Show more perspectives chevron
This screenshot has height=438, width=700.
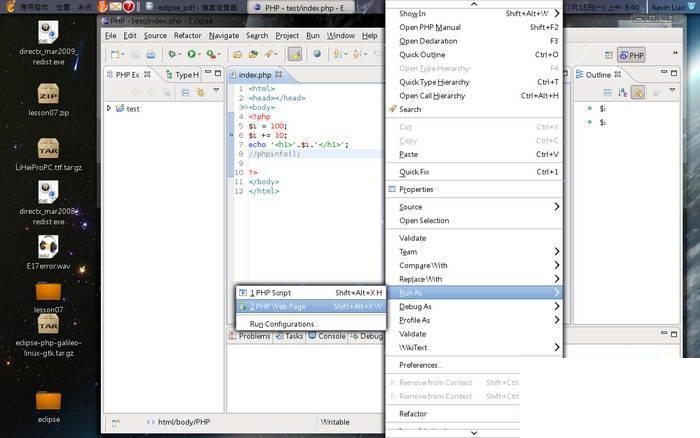point(675,53)
